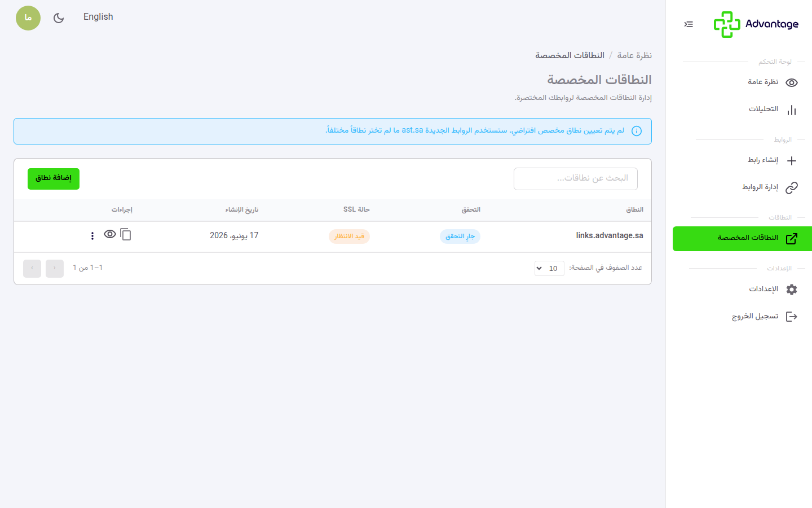This screenshot has height=508, width=812.
Task: Click the قيد الانتظار SSL status badge
Action: click(349, 237)
